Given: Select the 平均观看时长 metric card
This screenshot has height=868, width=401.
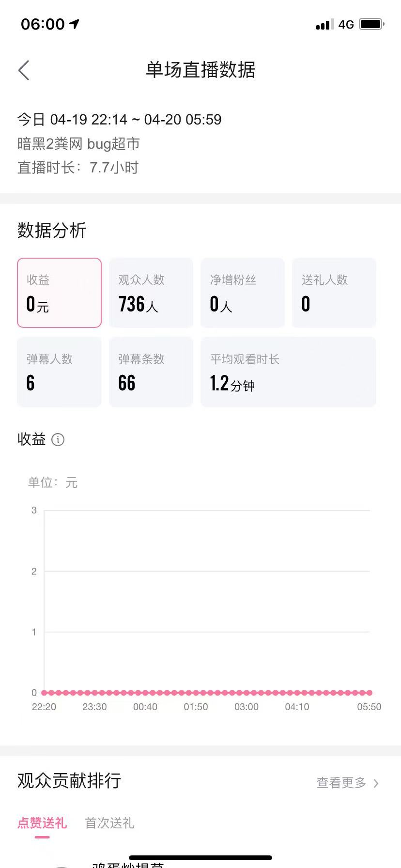Looking at the screenshot, I should click(288, 372).
